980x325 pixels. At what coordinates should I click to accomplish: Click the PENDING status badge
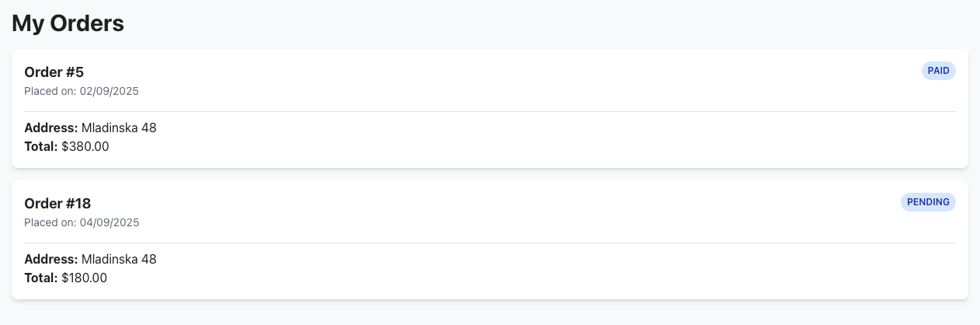pyautogui.click(x=928, y=202)
